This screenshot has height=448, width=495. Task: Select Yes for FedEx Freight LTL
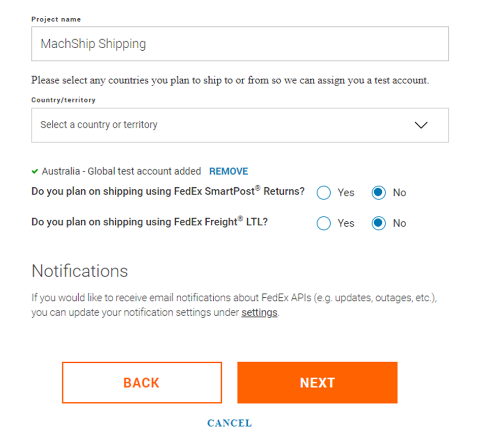click(324, 223)
